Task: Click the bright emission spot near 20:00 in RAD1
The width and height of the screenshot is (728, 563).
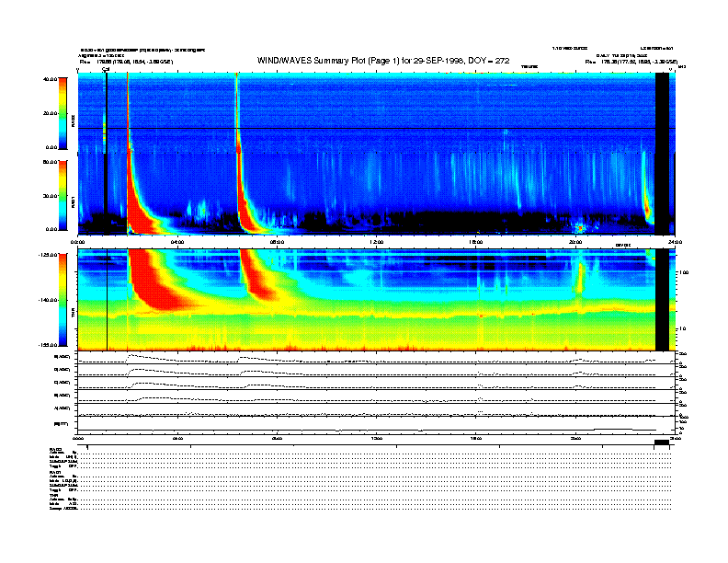Action: tap(579, 228)
